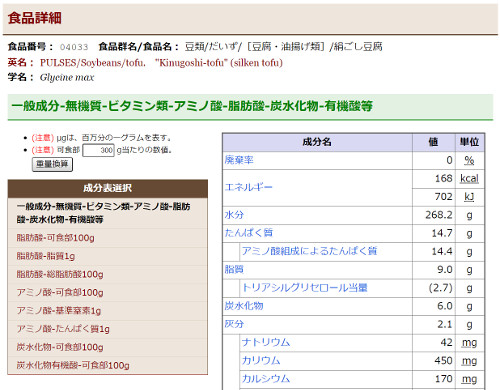Screen dimensions: 500x390
Task: Open the カリウム component link
Action: point(261,360)
